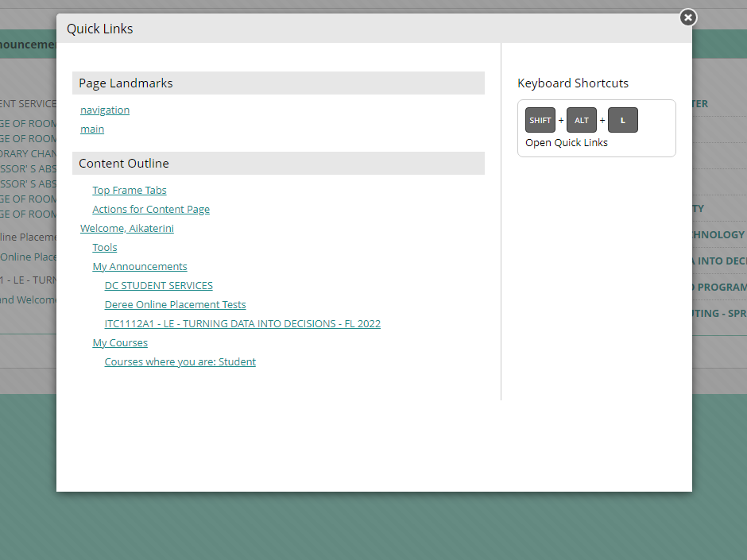Viewport: 747px width, 560px height.
Task: Open Courses where you are: Student
Action: click(180, 361)
